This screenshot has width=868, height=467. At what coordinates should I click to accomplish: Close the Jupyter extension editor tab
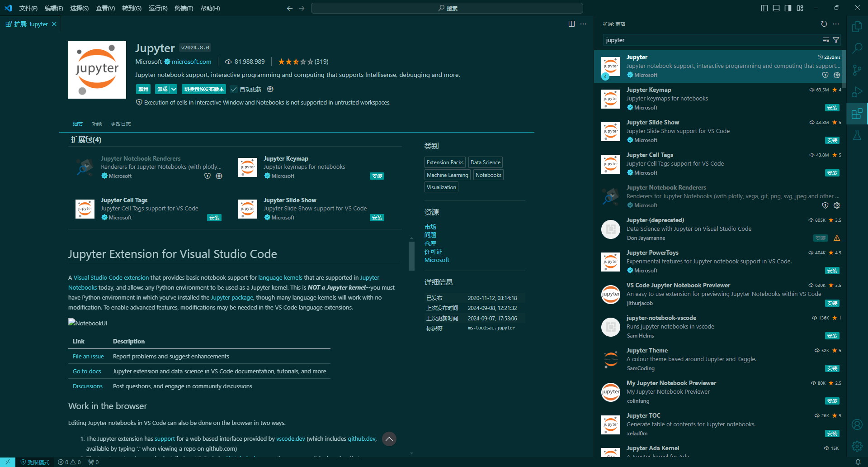click(54, 24)
